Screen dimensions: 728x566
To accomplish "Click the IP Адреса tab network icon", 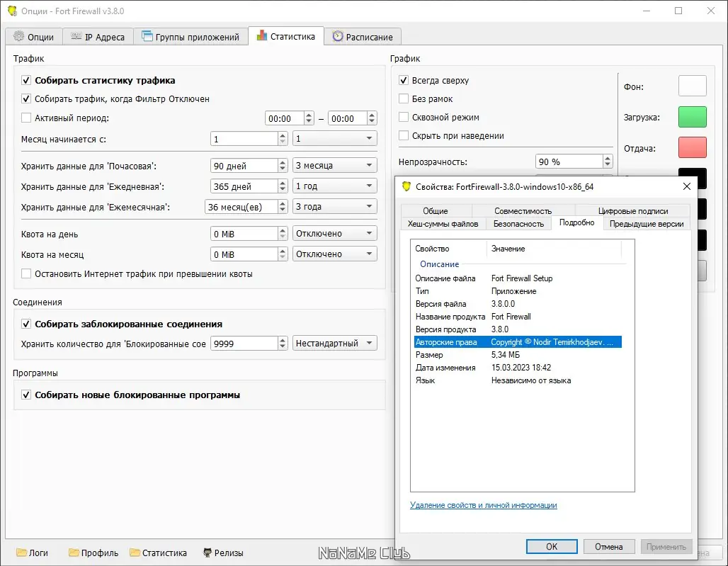I will [76, 36].
